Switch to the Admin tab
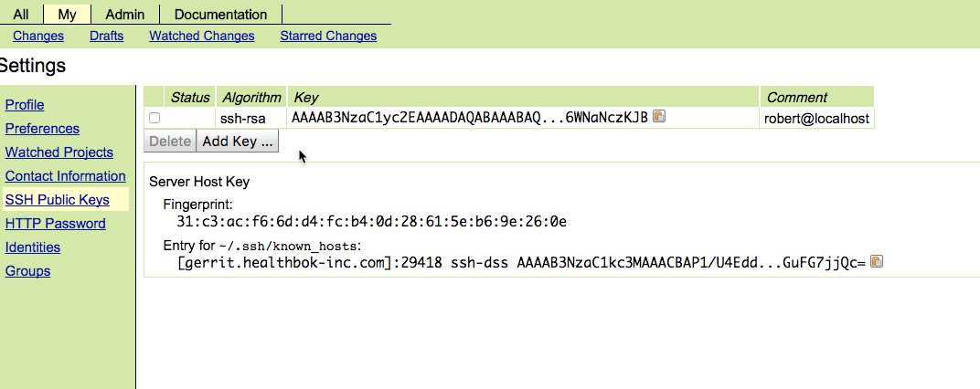Viewport: 980px width, 389px height. (x=125, y=15)
